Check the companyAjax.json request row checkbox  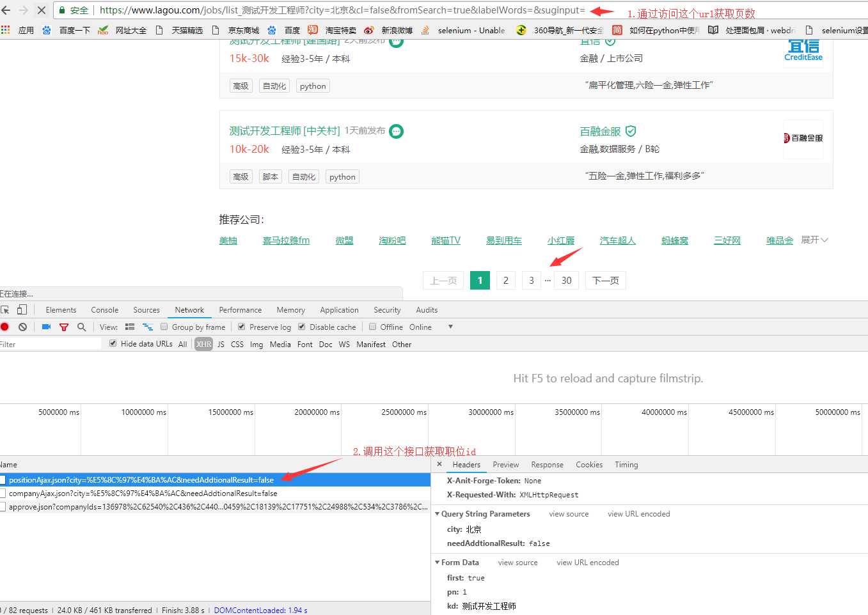pos(3,493)
